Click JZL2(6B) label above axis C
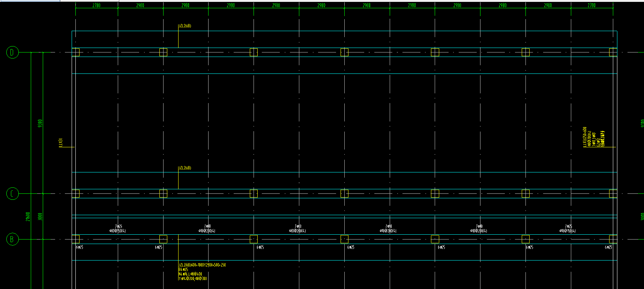This screenshot has height=289, width=644. (185, 168)
